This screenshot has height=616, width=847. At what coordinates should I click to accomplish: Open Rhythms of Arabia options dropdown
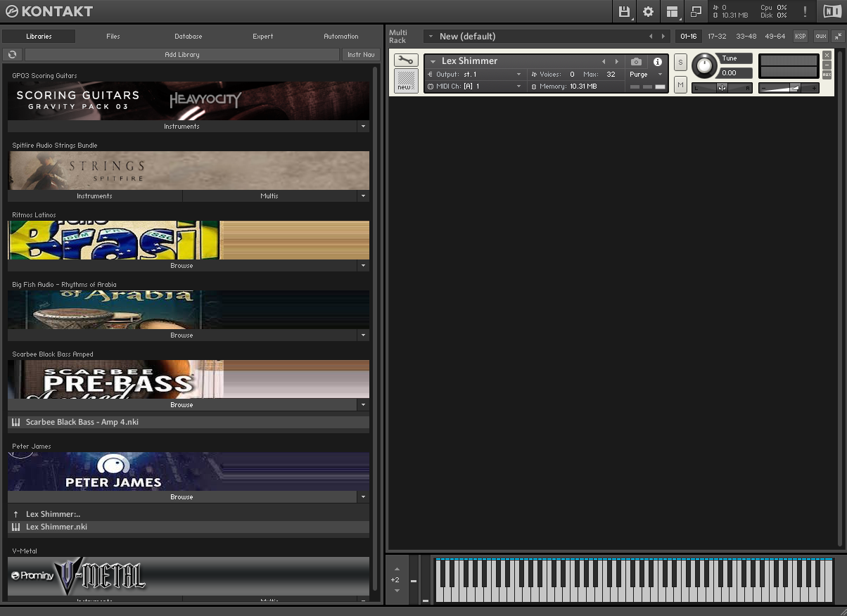tap(363, 335)
